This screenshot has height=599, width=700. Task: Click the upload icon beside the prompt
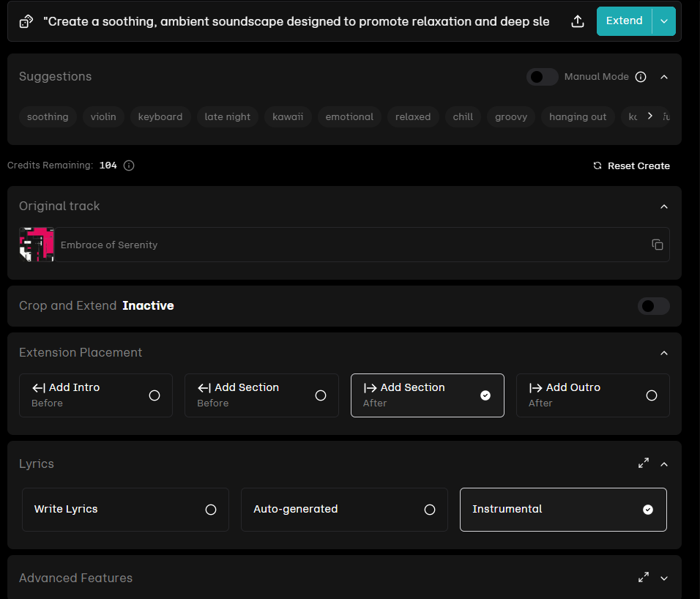578,21
